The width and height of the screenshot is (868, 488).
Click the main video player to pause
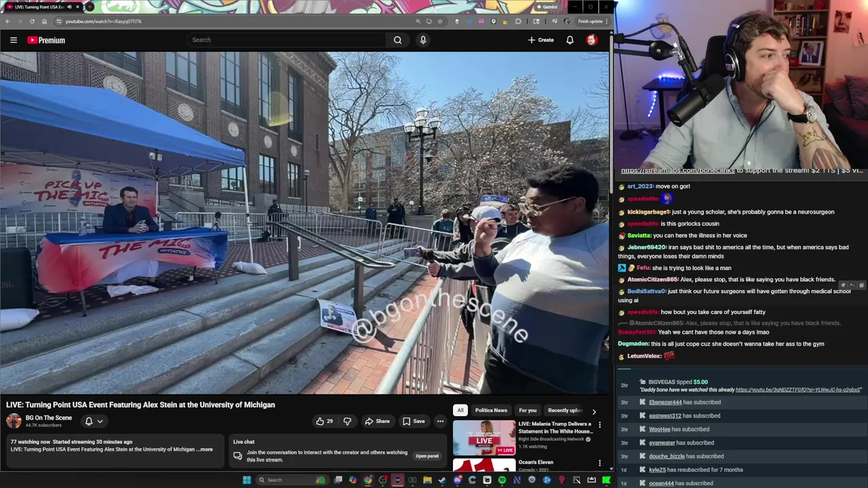pos(304,223)
